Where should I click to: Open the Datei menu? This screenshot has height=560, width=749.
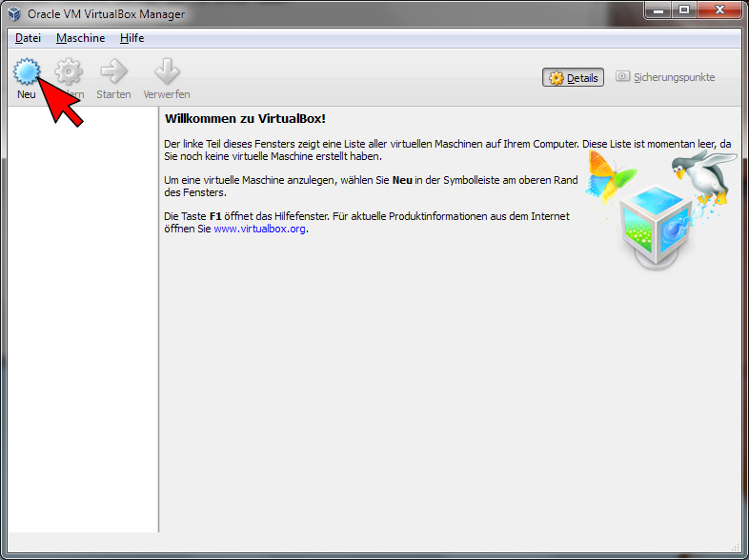pyautogui.click(x=29, y=38)
